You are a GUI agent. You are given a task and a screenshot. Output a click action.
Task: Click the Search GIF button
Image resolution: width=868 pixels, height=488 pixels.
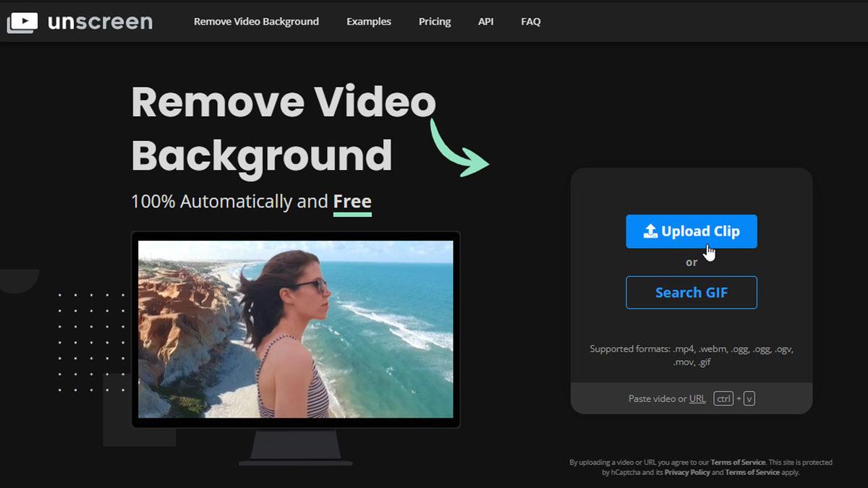point(691,293)
